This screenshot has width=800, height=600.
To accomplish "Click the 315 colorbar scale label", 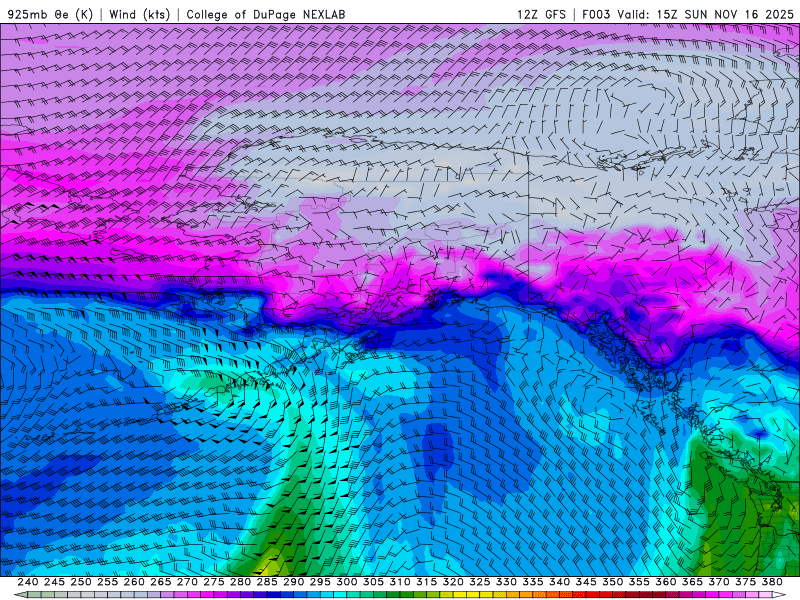I will click(426, 582).
